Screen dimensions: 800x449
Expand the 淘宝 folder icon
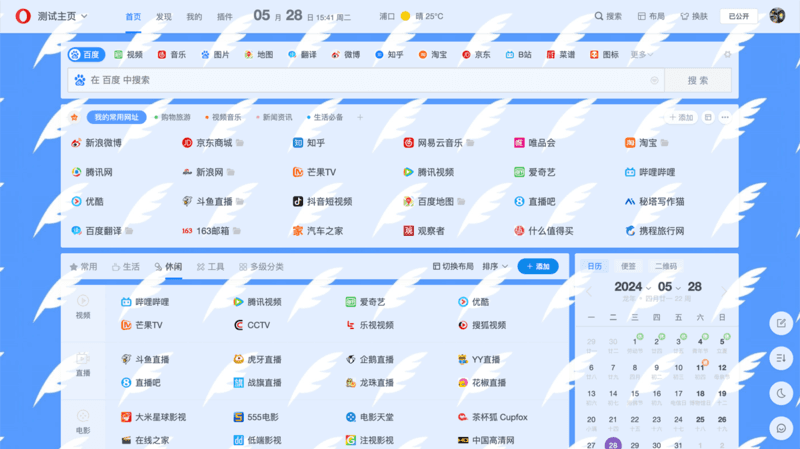[664, 143]
